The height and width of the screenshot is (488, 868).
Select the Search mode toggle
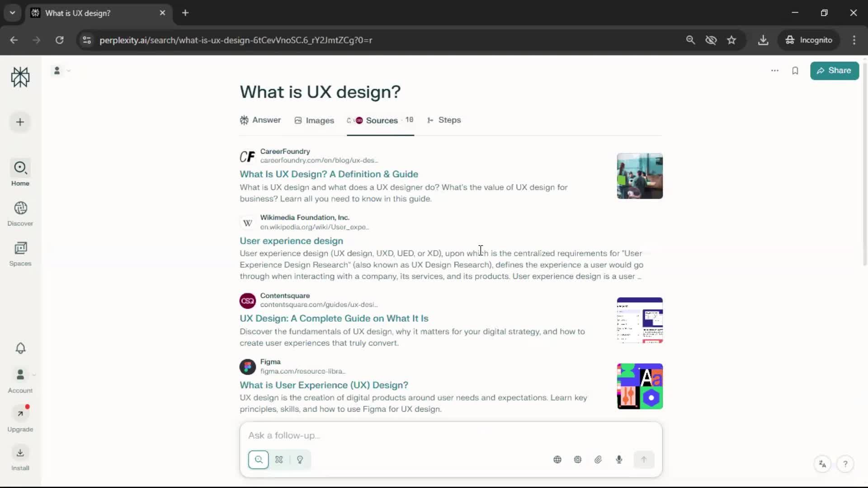pyautogui.click(x=259, y=460)
